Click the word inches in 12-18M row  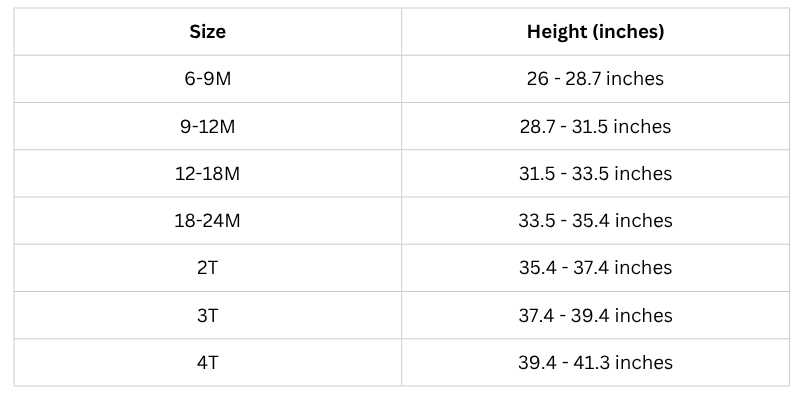coord(643,173)
